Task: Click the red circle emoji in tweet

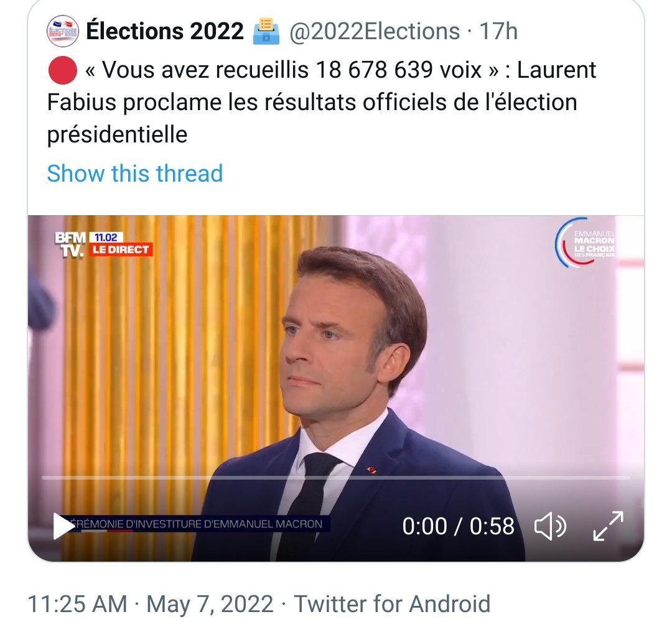Action: click(x=62, y=71)
